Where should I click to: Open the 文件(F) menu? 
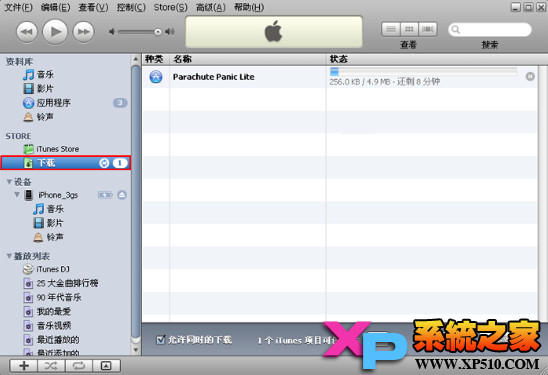pyautogui.click(x=18, y=7)
